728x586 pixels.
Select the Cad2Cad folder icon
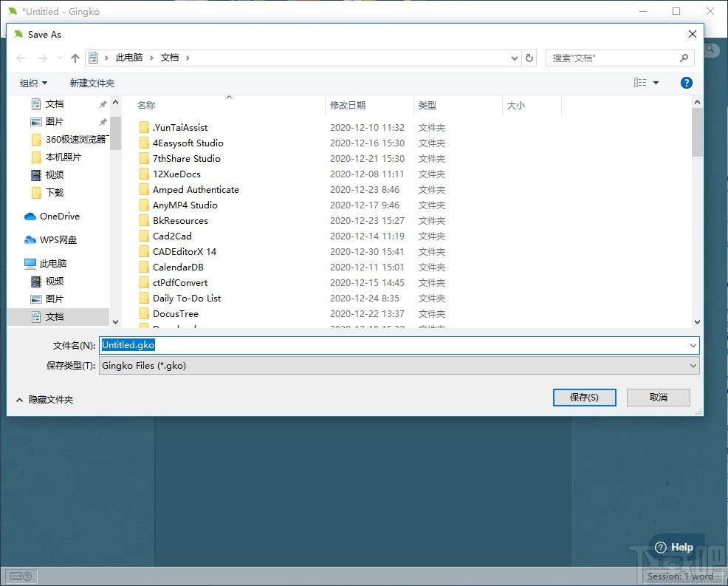(x=145, y=236)
